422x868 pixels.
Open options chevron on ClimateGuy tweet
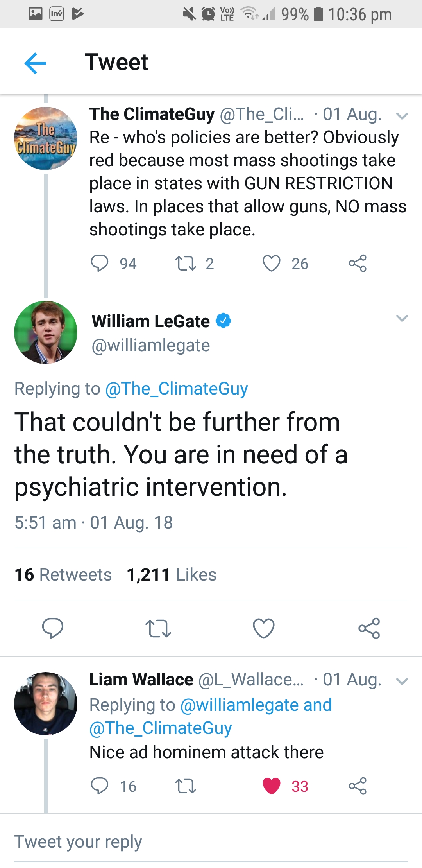coord(402,116)
